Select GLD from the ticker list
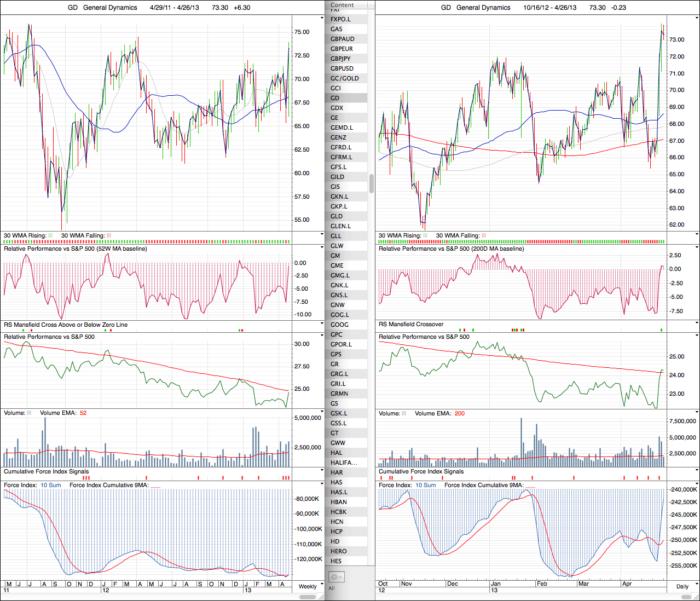Viewport: 700px width, 601px height. click(337, 216)
